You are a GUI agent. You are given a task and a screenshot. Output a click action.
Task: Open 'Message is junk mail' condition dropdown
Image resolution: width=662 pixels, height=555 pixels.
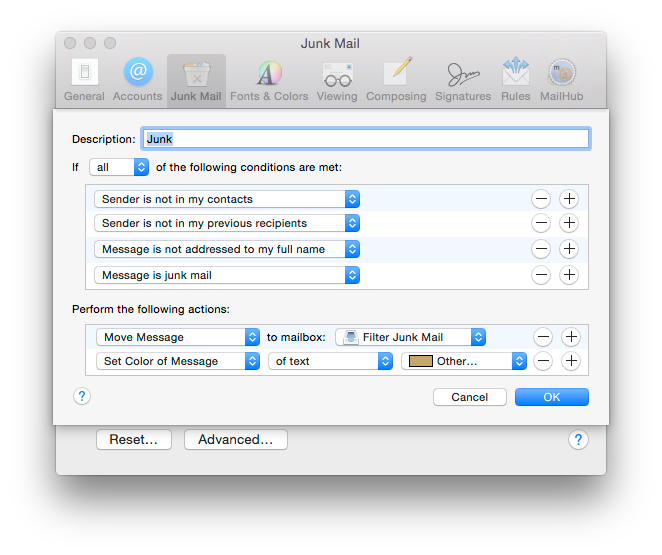point(227,275)
